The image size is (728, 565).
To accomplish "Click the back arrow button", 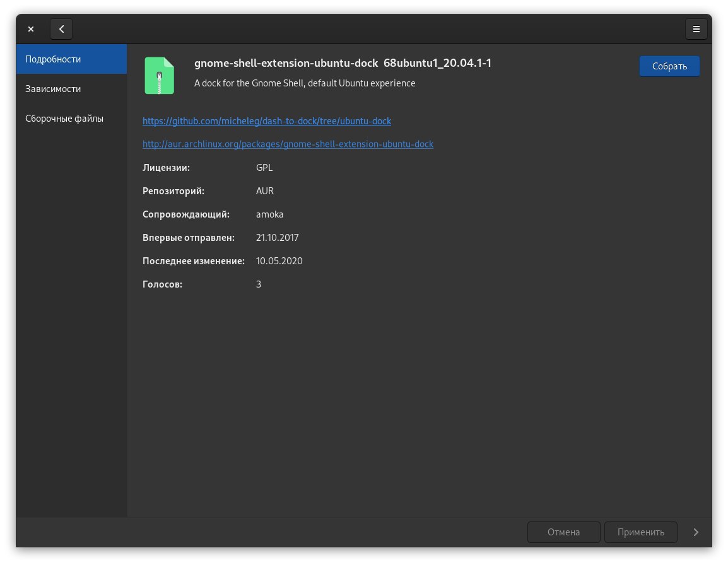I will tap(61, 29).
